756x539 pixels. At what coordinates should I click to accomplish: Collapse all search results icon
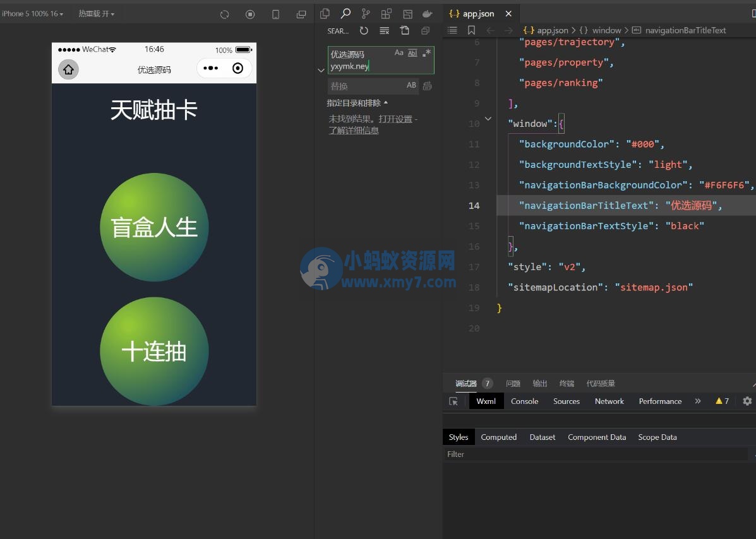click(425, 31)
